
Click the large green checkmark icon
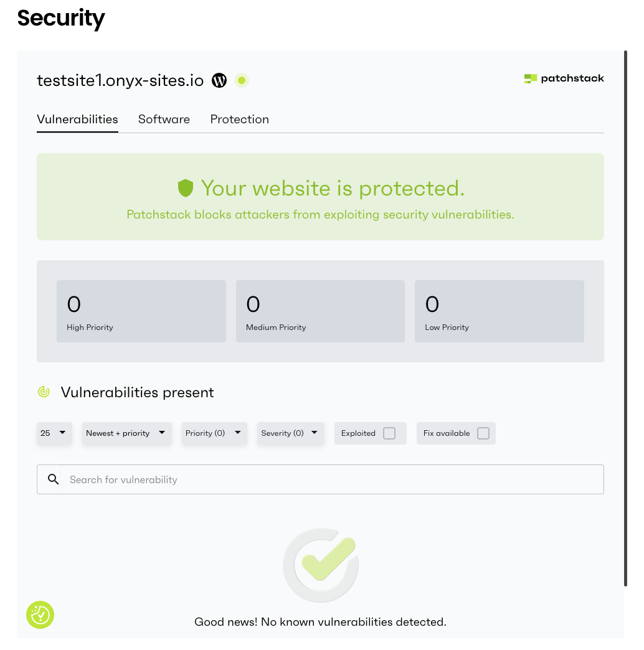pos(321,565)
